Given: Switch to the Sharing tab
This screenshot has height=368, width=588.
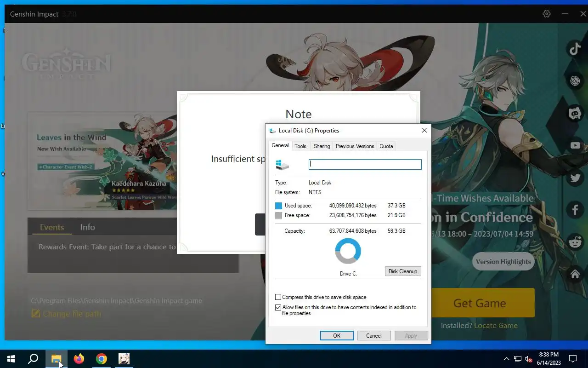Looking at the screenshot, I should tap(322, 146).
